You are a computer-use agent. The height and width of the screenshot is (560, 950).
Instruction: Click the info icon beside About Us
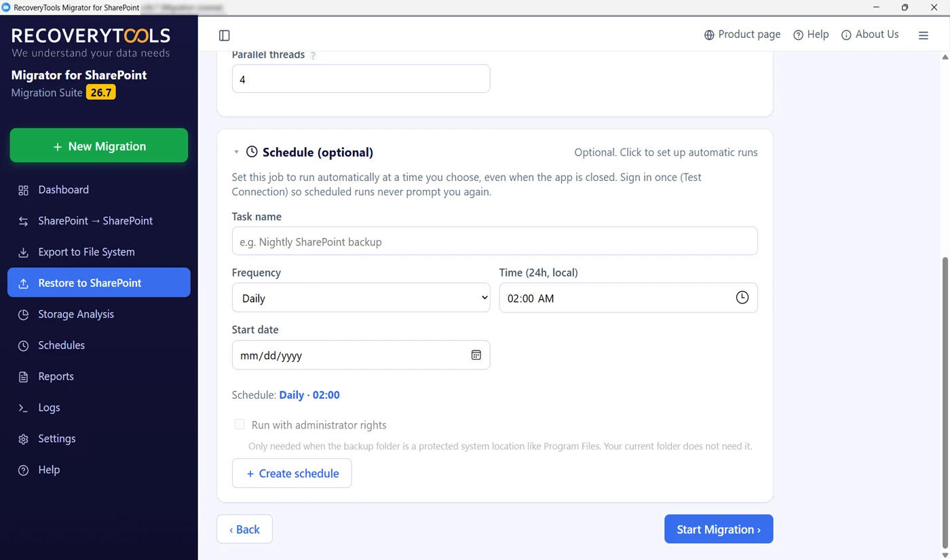point(846,35)
